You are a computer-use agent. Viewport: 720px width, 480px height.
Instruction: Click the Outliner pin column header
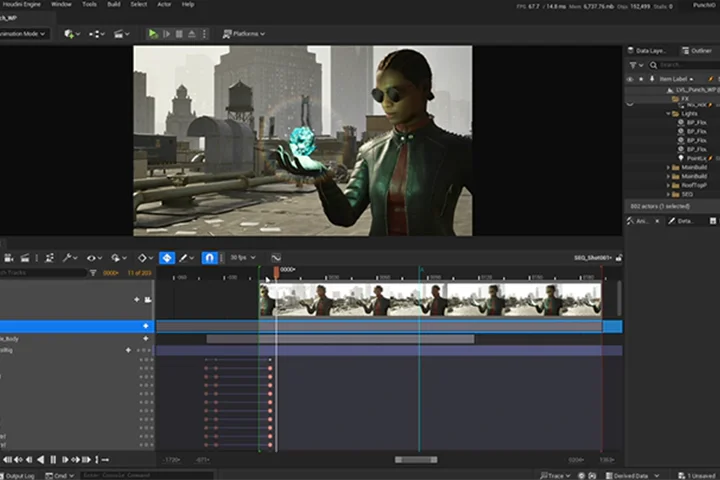pos(652,79)
